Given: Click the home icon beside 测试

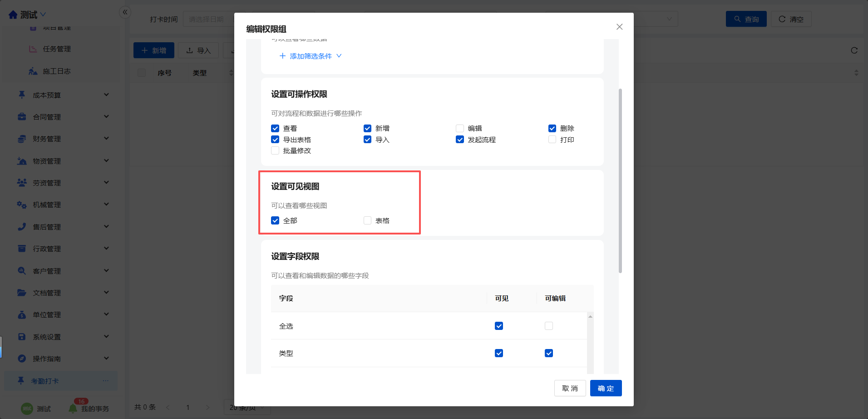Looking at the screenshot, I should click(13, 15).
